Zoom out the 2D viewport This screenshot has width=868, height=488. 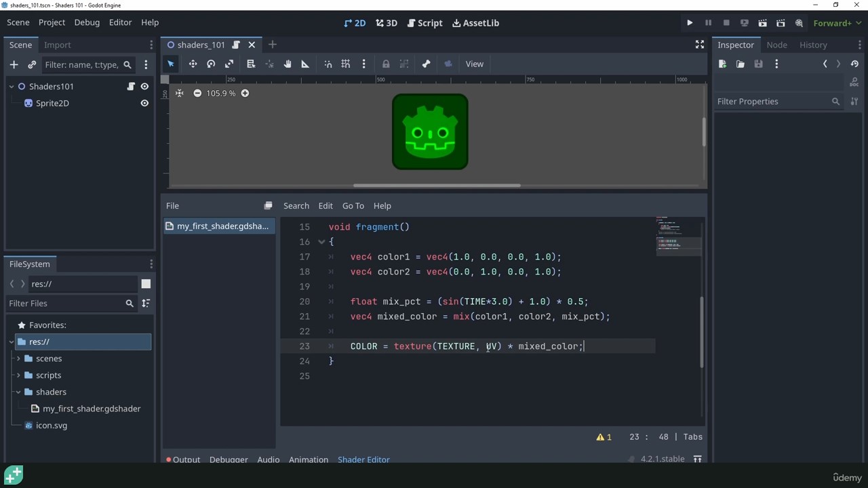[x=197, y=93]
